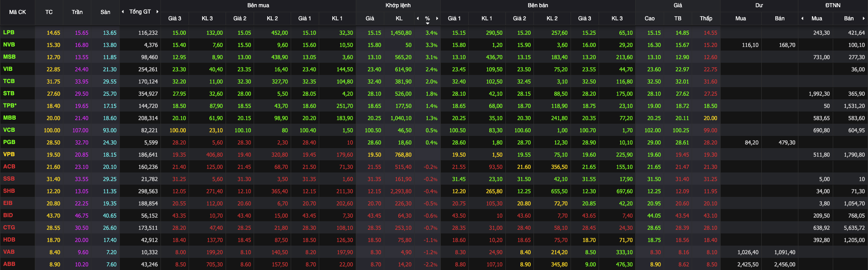This screenshot has height=270, width=868.
Task: Open SSB stock symbol
Action: click(x=9, y=179)
